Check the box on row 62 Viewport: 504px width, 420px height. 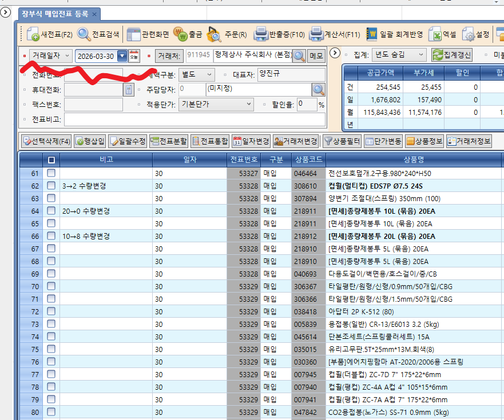pyautogui.click(x=51, y=186)
